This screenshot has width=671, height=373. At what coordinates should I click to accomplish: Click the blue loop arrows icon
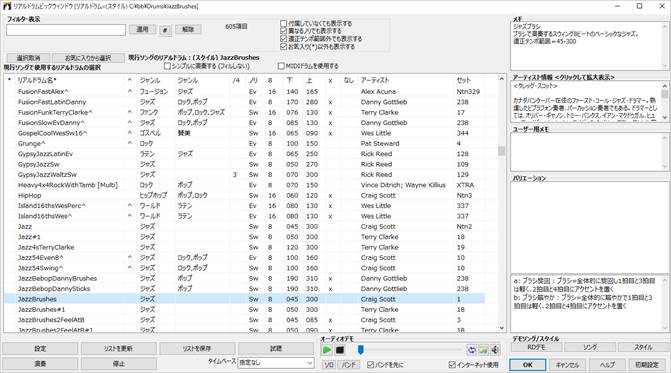(x=472, y=350)
